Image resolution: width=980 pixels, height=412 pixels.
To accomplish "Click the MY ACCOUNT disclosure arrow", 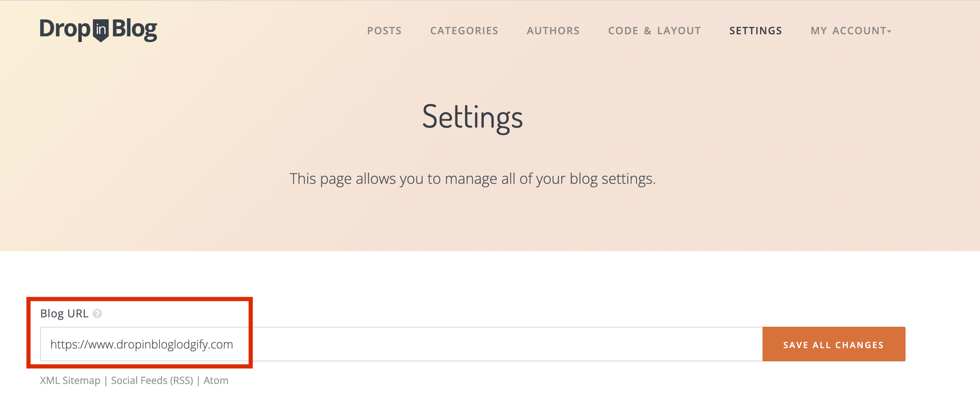I will click(890, 32).
